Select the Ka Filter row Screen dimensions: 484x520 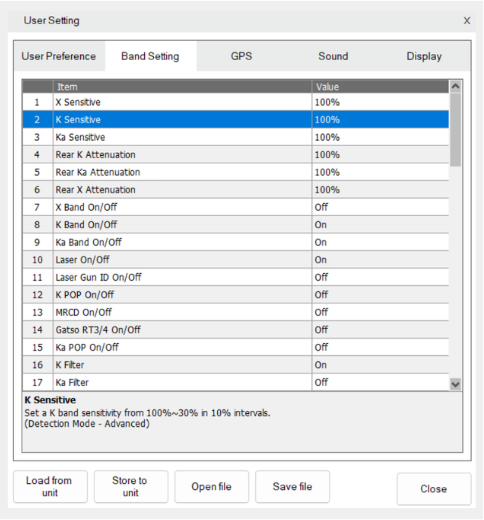click(236, 382)
